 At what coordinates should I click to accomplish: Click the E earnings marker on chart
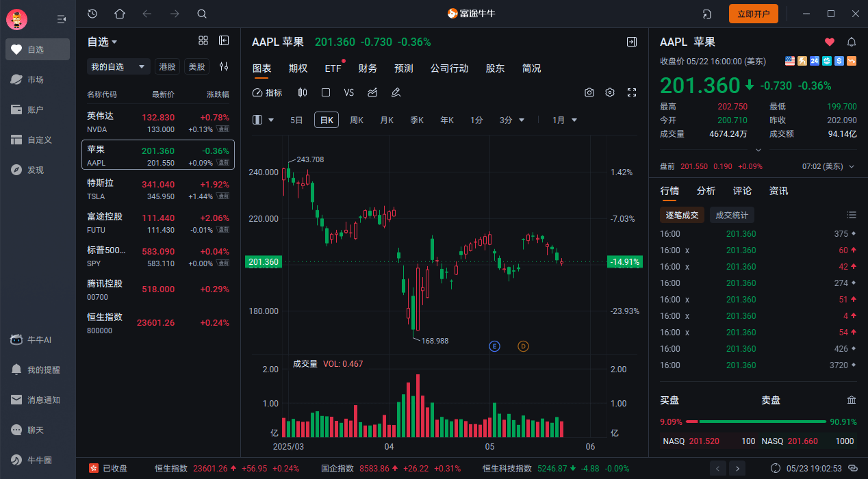point(495,346)
